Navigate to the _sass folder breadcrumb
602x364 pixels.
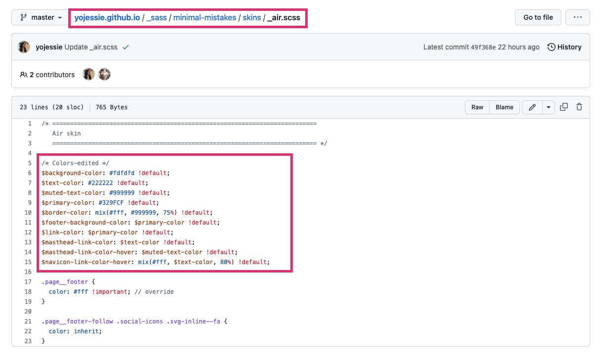tap(156, 18)
